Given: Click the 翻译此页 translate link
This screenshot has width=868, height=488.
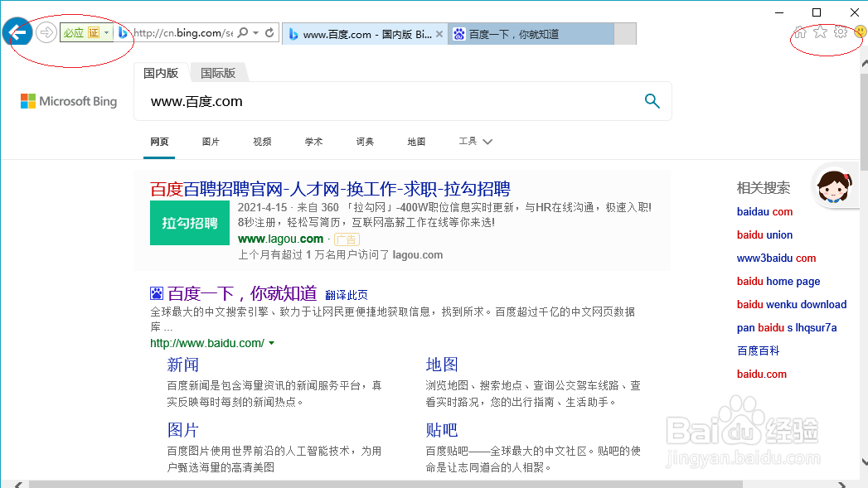Looking at the screenshot, I should pos(347,295).
